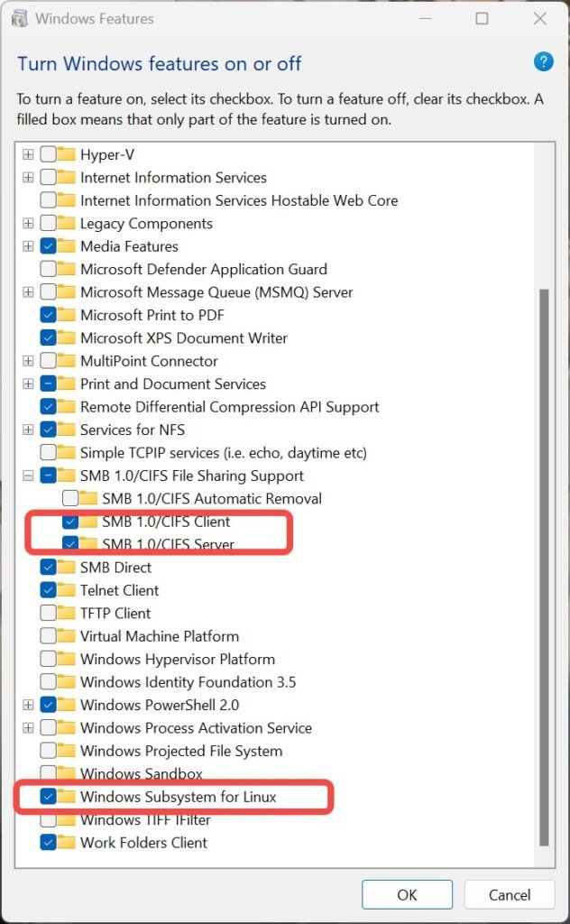The height and width of the screenshot is (924, 570).
Task: Select the Legacy Components item label
Action: coord(146,224)
